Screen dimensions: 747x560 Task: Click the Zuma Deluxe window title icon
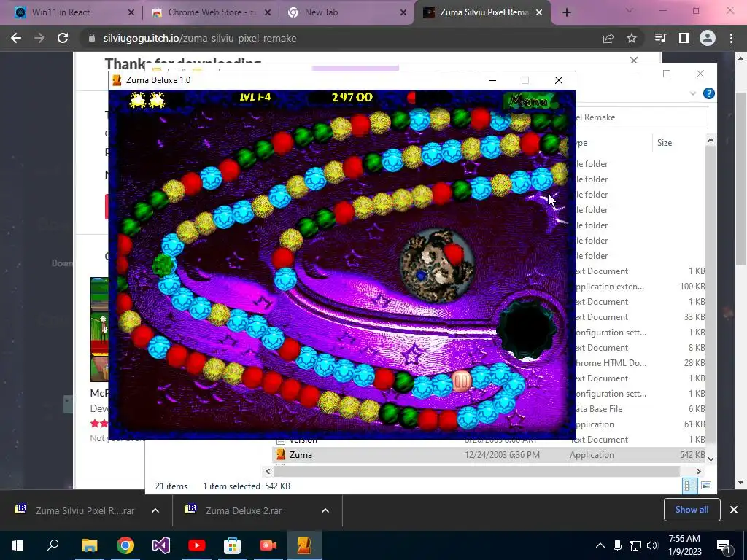pyautogui.click(x=117, y=80)
